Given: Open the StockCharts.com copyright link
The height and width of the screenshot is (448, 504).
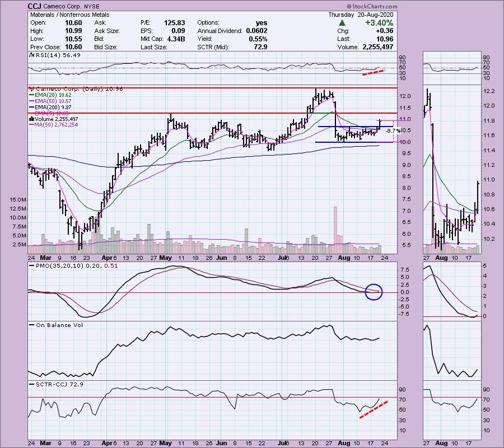Looking at the screenshot, I should point(372,6).
